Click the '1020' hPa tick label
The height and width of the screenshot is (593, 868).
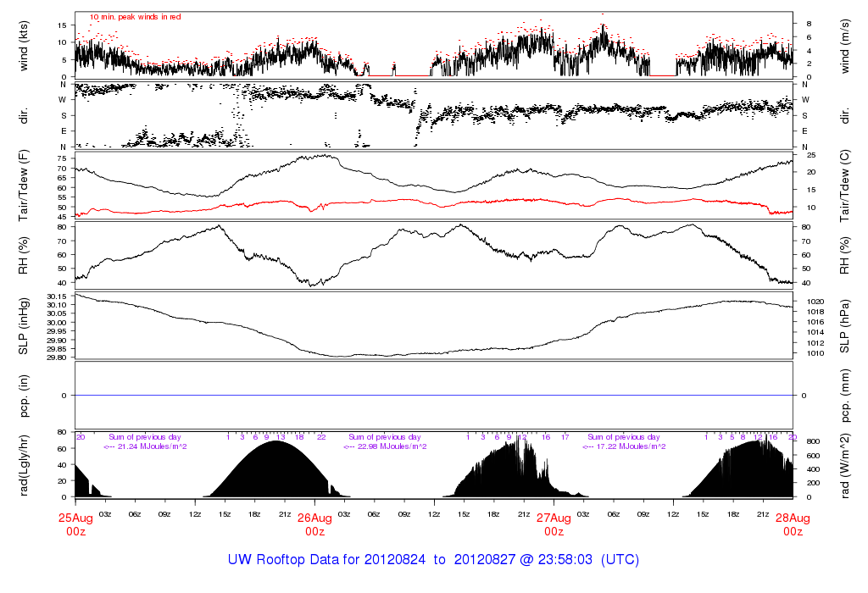point(815,302)
